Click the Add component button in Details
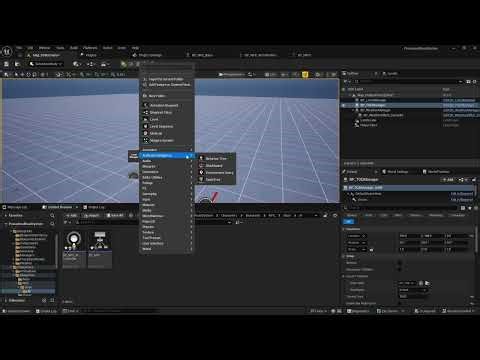The image size is (480, 360). tap(448, 180)
